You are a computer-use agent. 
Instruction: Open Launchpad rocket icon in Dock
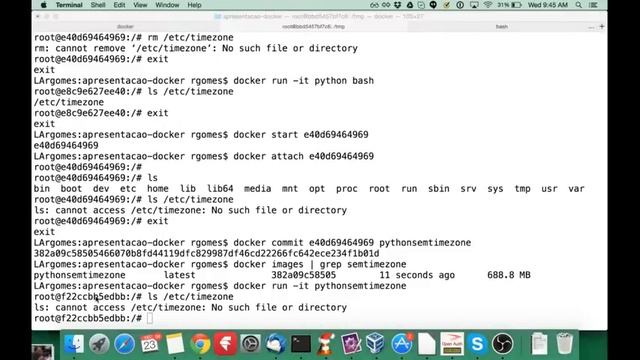(x=99, y=344)
